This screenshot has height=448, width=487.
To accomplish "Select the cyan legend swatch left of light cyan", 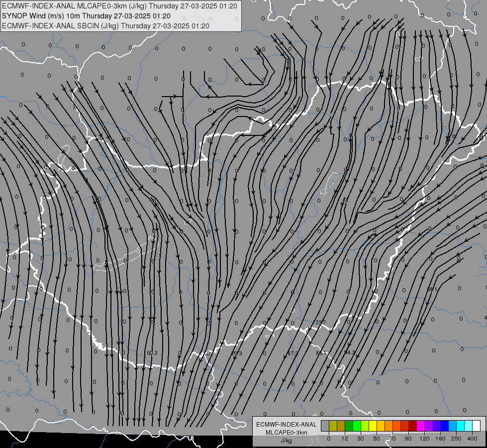I will (x=461, y=426).
